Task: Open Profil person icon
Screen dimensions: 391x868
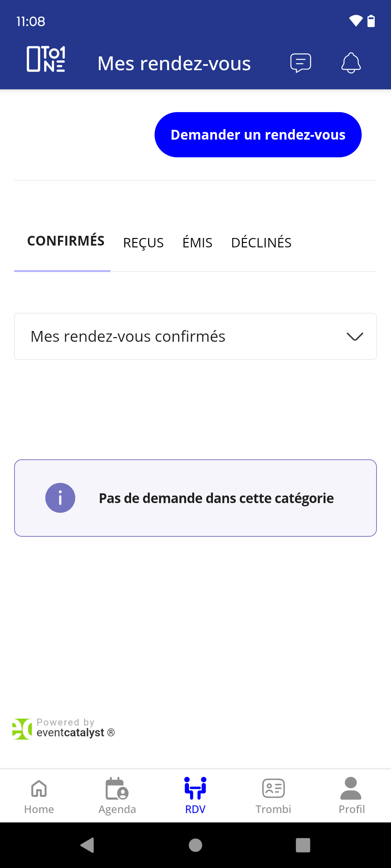Action: 351,788
